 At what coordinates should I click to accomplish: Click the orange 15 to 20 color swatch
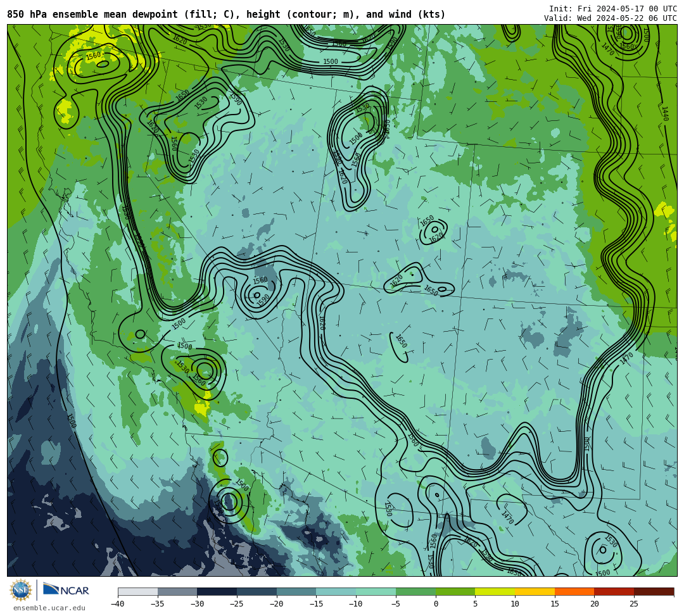point(574,591)
